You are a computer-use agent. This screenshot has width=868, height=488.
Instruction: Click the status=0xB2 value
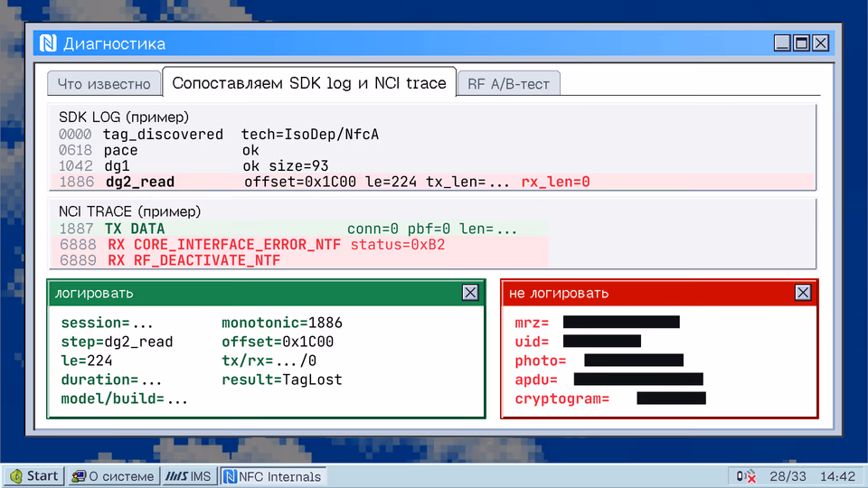coord(398,245)
